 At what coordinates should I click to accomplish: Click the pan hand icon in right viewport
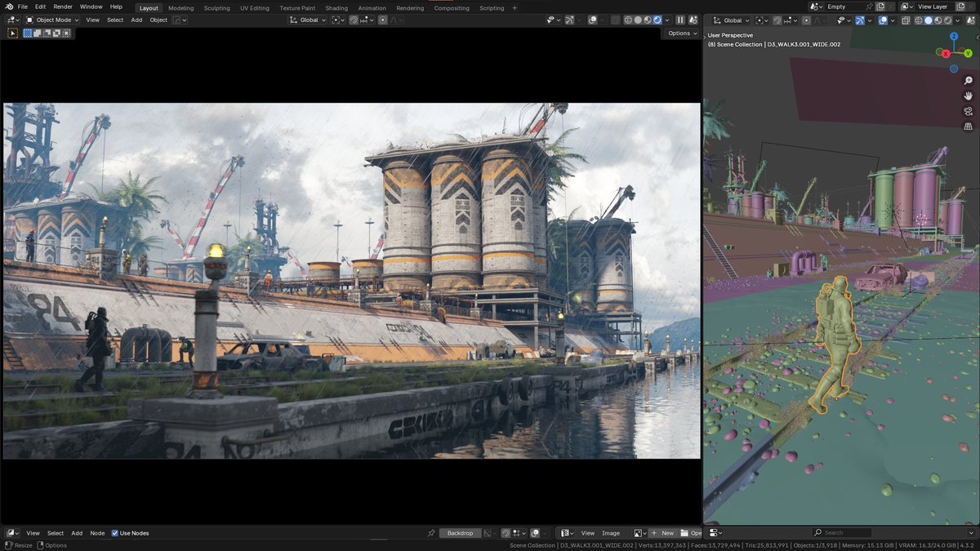click(969, 96)
